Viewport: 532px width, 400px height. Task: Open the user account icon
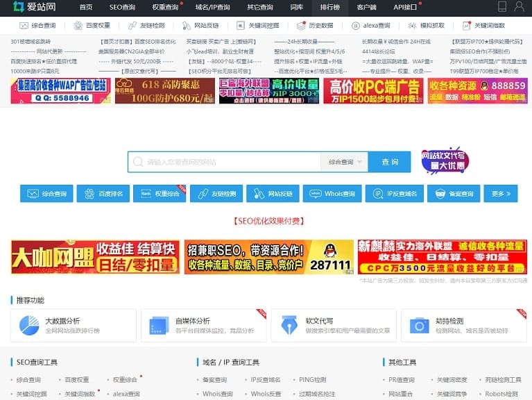click(x=520, y=7)
